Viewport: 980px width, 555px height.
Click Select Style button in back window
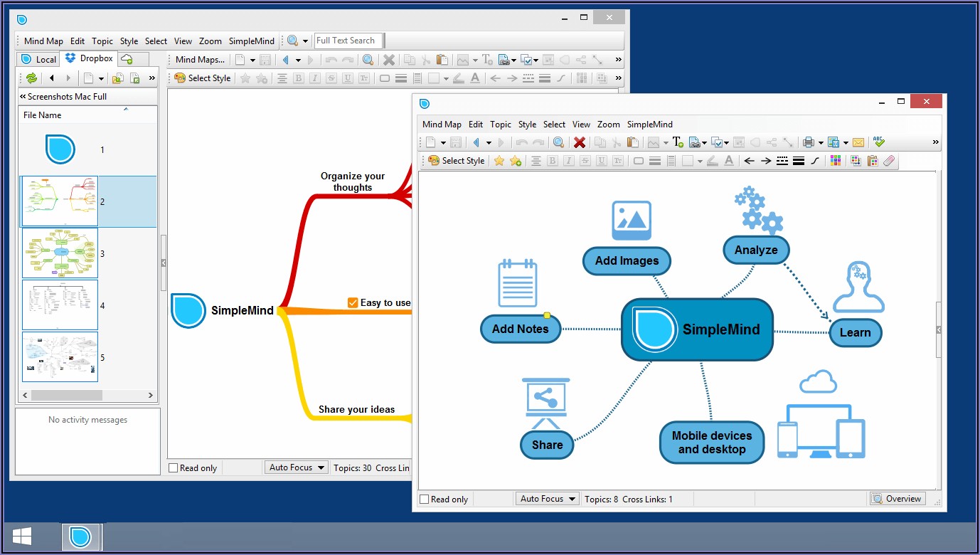(203, 78)
